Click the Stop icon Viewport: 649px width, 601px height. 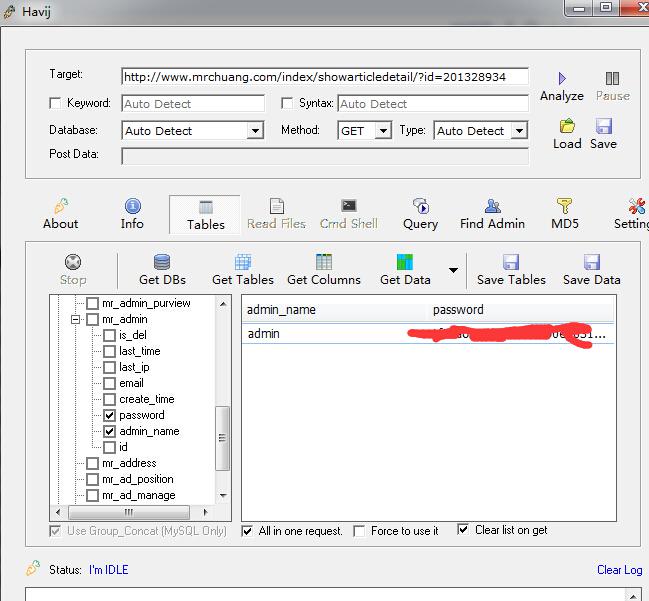[x=73, y=262]
